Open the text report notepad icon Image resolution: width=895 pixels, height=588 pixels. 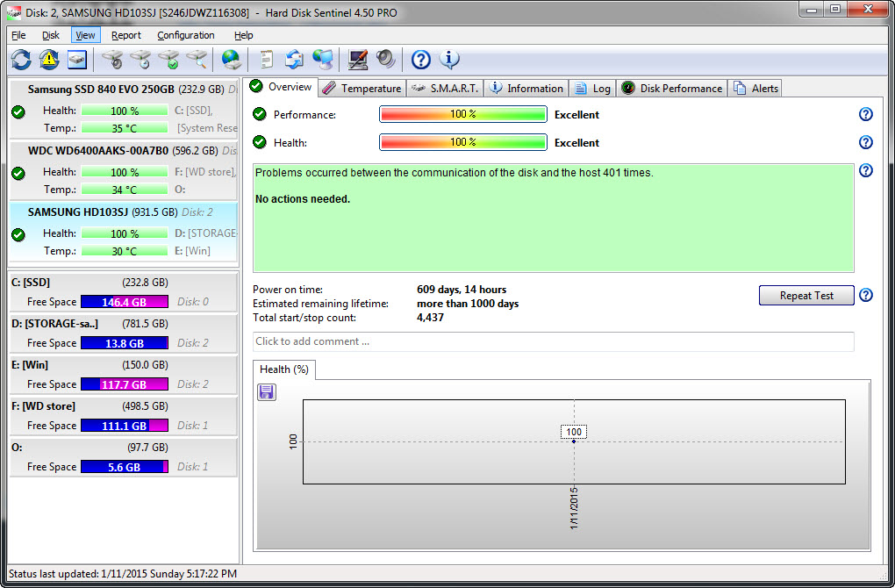266,60
